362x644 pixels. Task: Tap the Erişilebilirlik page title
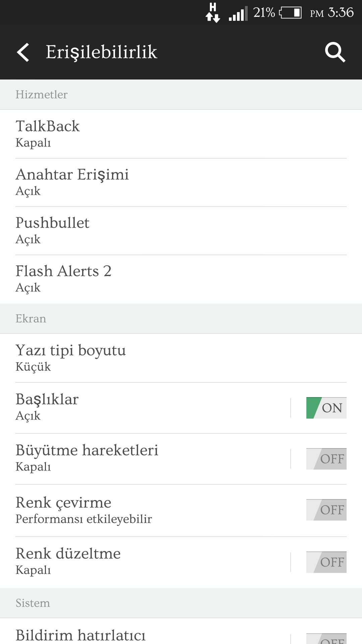click(101, 52)
